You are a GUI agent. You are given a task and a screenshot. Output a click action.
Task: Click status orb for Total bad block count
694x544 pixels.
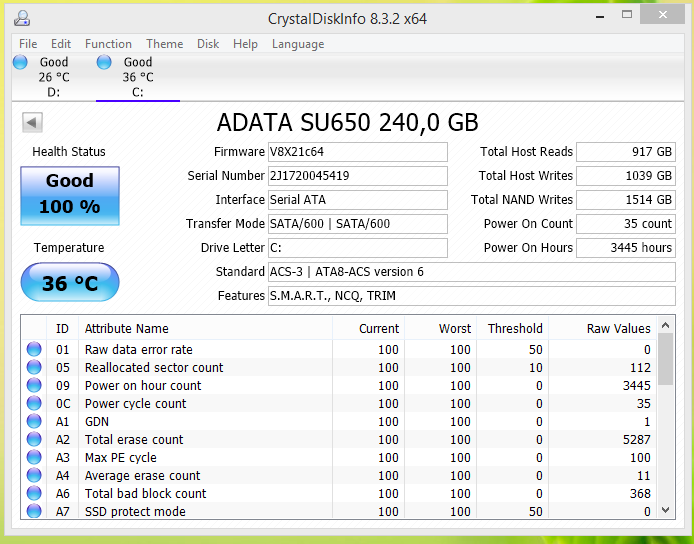[34, 493]
